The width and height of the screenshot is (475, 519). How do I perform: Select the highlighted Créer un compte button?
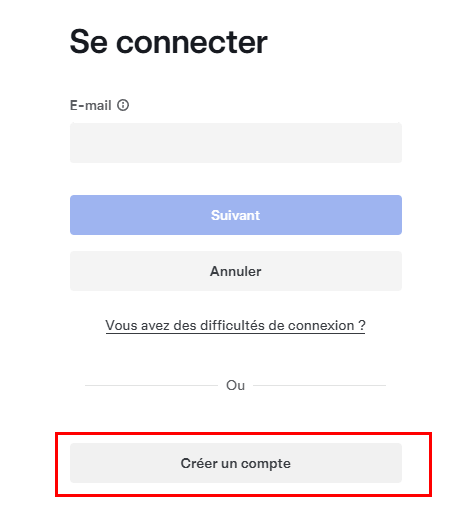236,463
